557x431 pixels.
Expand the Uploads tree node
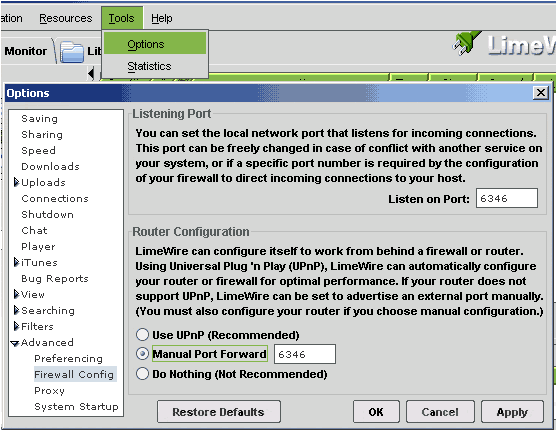coord(16,182)
